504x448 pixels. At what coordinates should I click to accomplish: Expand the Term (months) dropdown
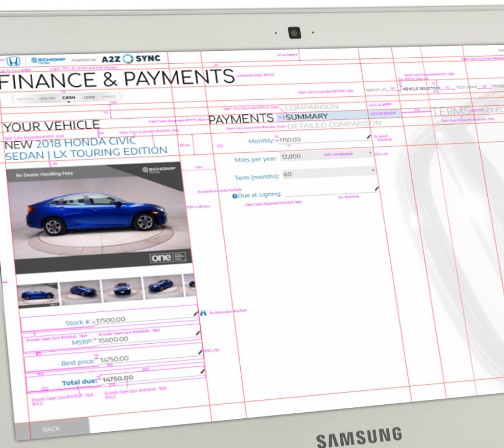[x=328, y=173]
